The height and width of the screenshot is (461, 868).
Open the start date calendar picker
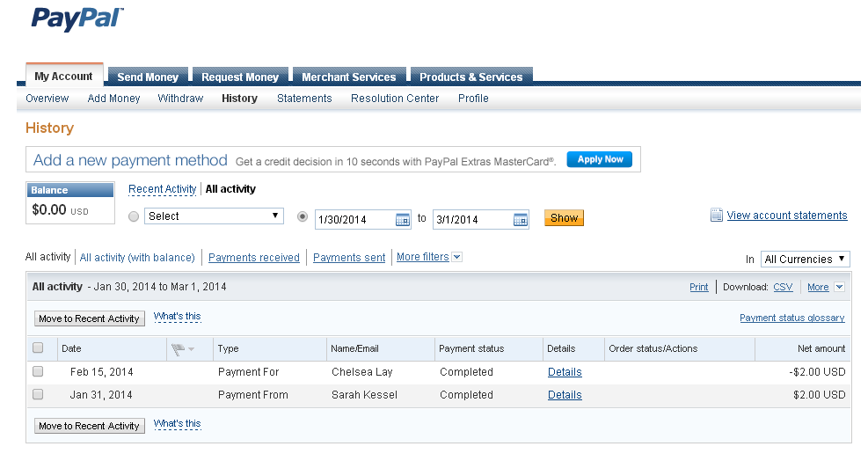(403, 220)
